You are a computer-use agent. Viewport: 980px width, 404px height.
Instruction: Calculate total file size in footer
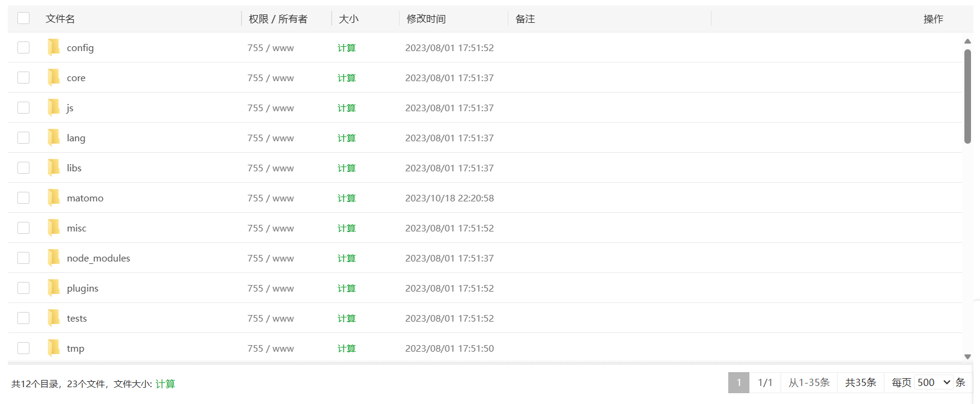pyautogui.click(x=165, y=384)
